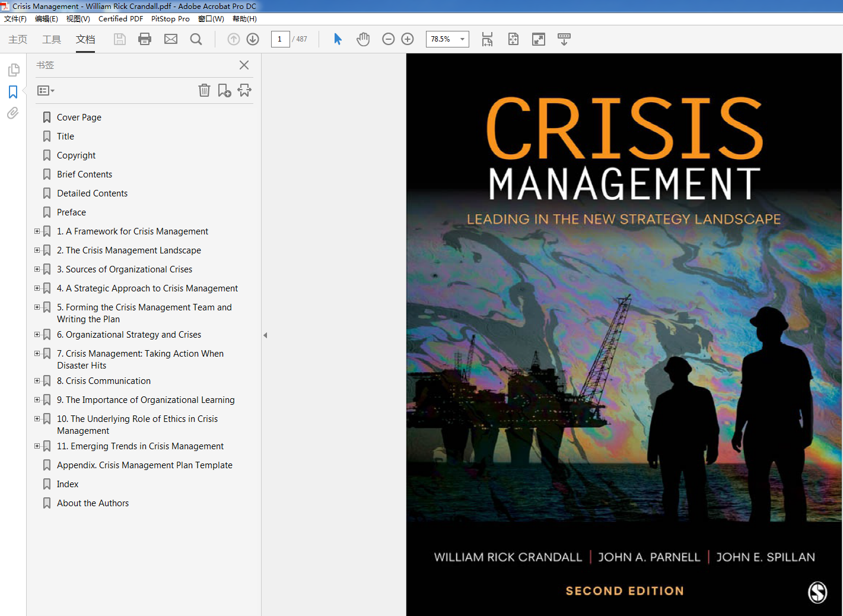Go to 8. Crisis Communication bookmark
Image resolution: width=843 pixels, height=616 pixels.
click(x=104, y=381)
